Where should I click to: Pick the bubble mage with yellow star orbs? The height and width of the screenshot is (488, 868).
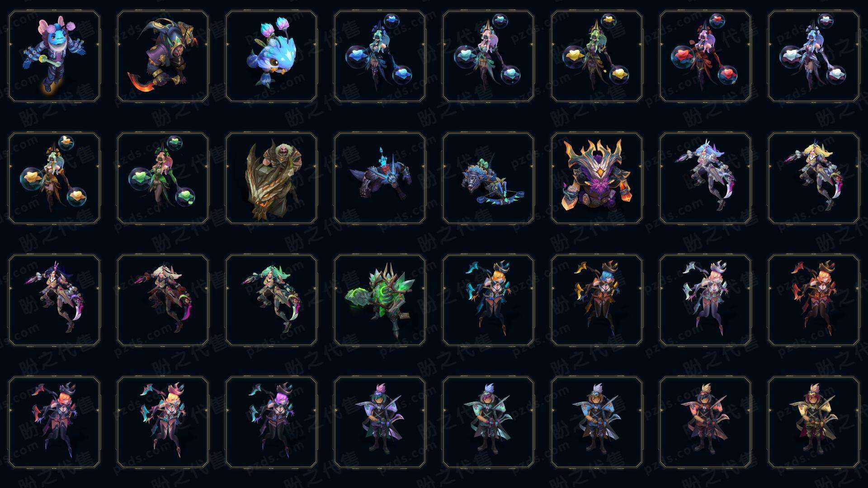[x=597, y=56]
